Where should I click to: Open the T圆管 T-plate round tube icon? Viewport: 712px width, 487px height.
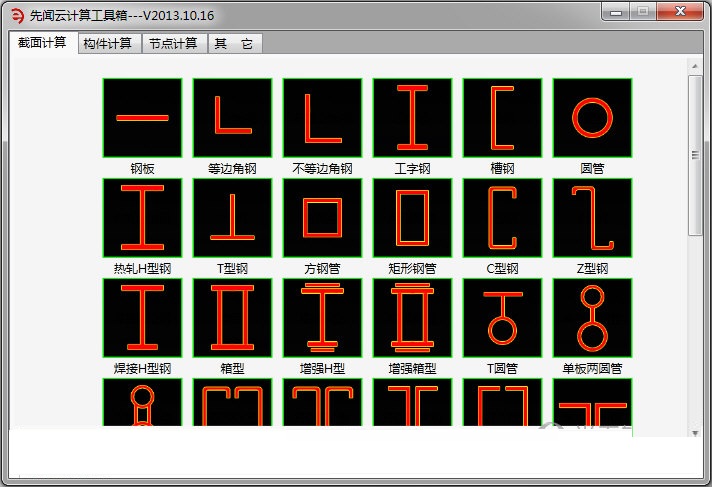click(502, 318)
